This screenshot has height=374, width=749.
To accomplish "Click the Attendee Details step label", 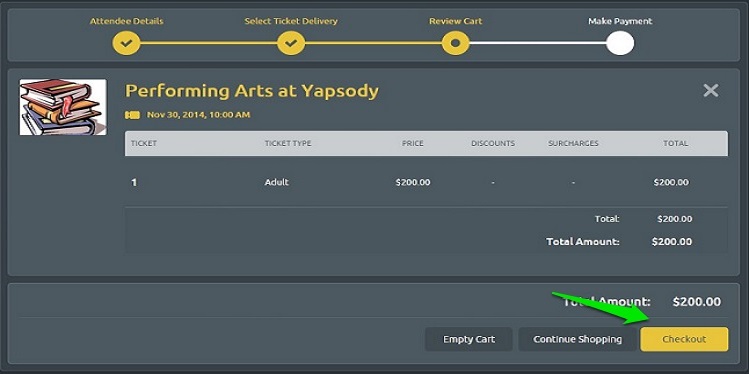I will tap(127, 21).
